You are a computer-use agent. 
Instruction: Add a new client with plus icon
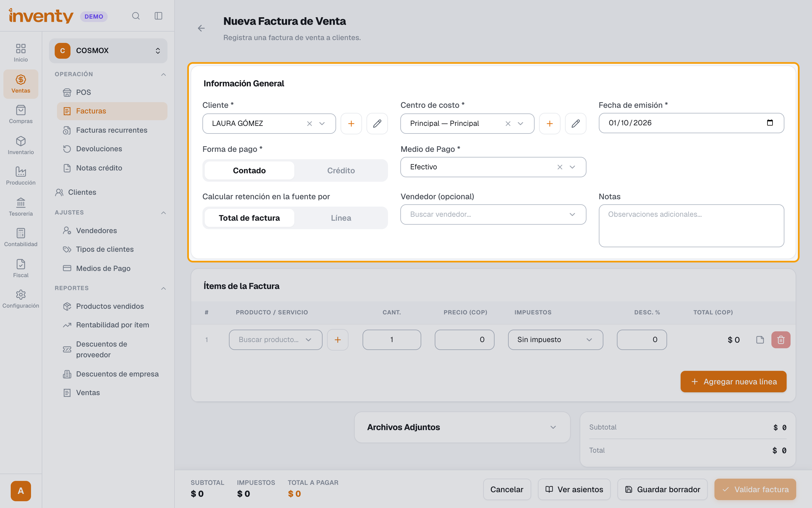(351, 124)
